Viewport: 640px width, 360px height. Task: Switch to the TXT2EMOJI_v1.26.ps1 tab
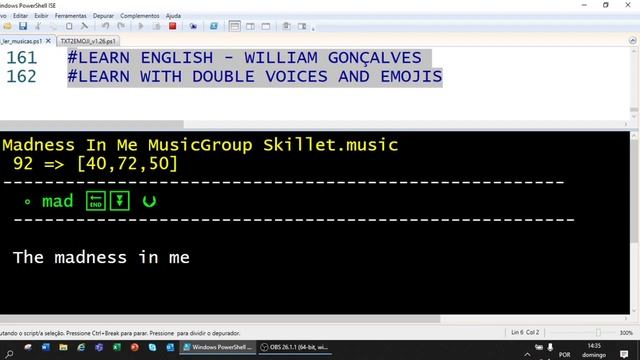(88, 41)
